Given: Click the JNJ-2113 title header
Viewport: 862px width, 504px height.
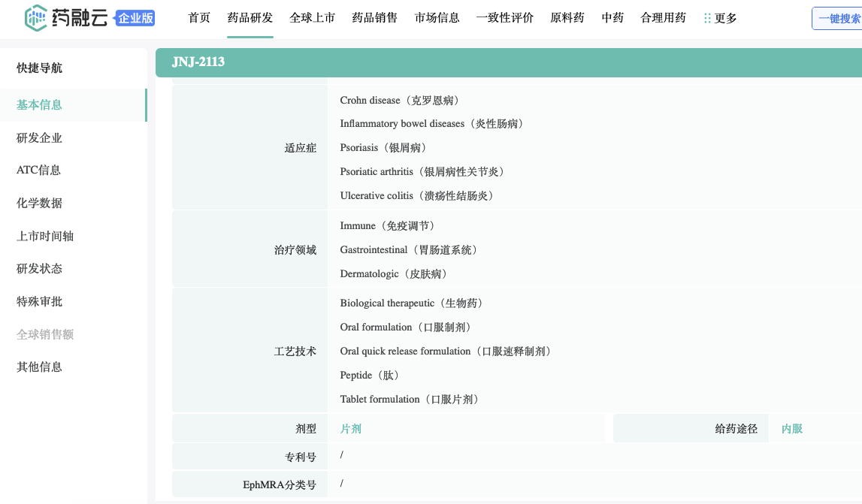Looking at the screenshot, I should click(x=198, y=62).
